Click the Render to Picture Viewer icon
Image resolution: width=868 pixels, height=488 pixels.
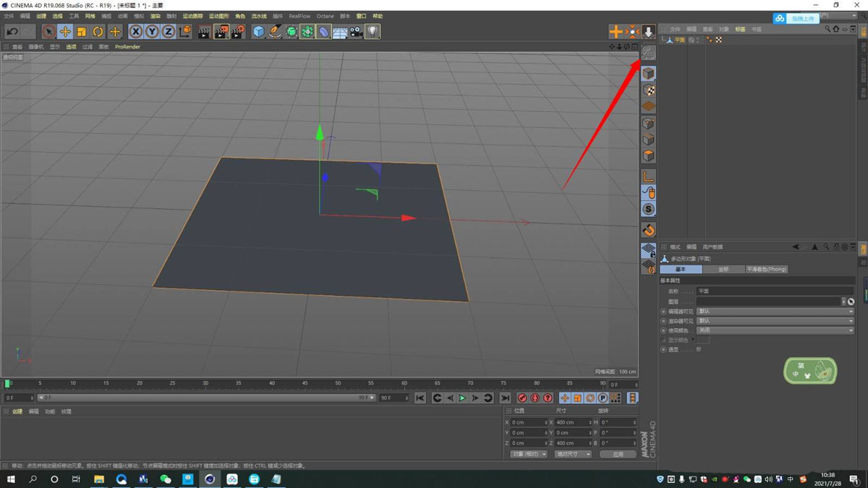(221, 31)
